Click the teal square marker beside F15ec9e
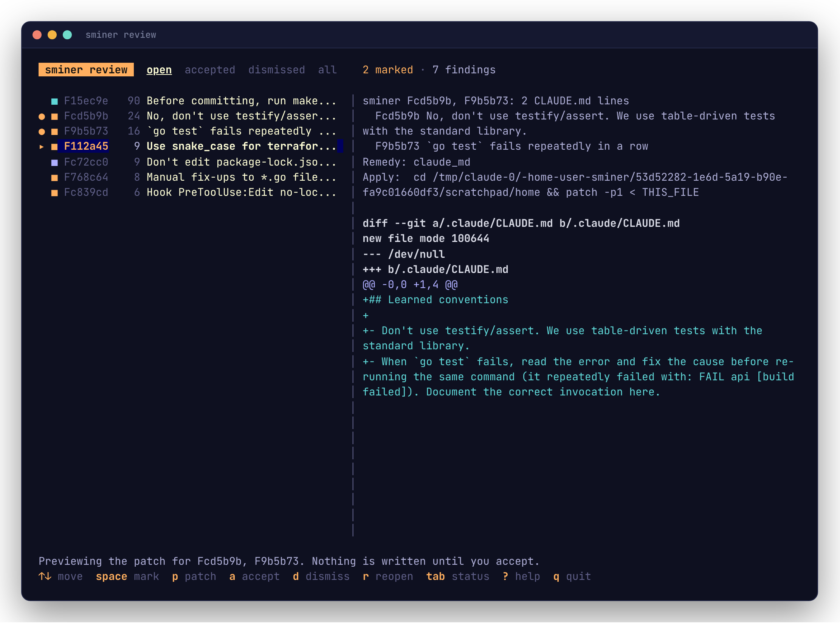840x623 pixels. point(54,101)
